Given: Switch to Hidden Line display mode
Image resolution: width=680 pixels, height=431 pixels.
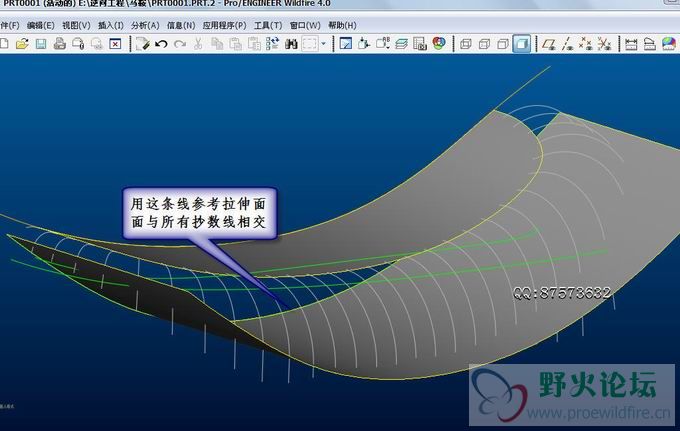Looking at the screenshot, I should click(x=484, y=43).
